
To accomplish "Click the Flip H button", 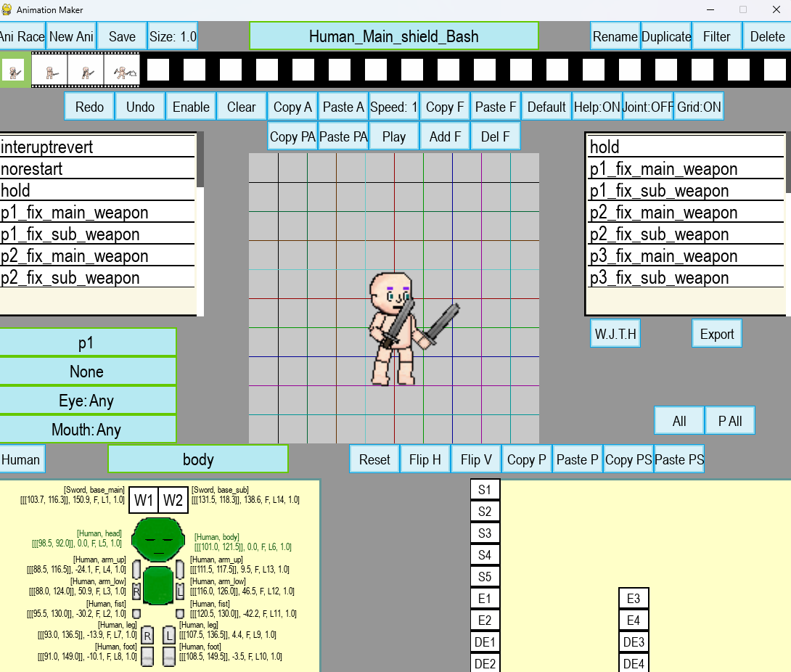I will 425,459.
